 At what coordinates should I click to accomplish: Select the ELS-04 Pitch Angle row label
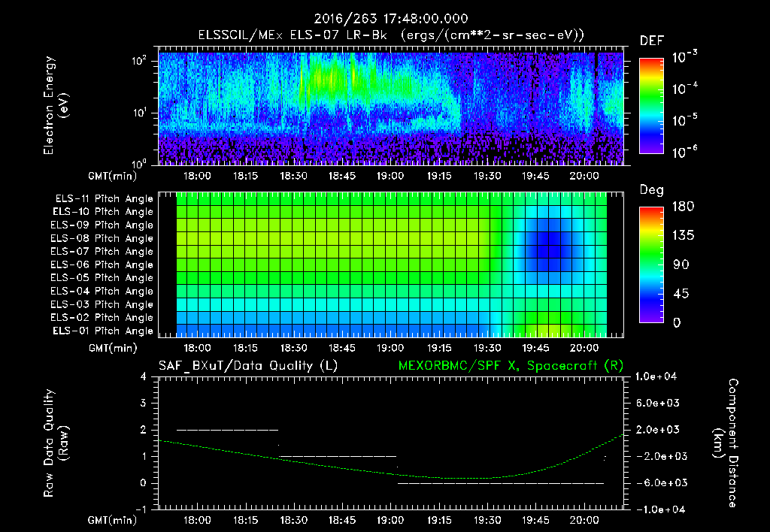point(102,291)
